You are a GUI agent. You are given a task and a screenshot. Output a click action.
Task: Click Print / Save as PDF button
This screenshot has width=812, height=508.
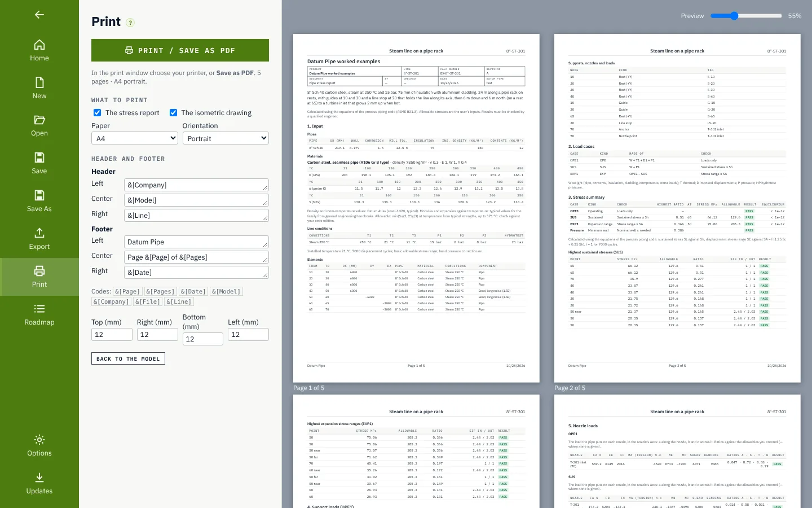point(180,50)
